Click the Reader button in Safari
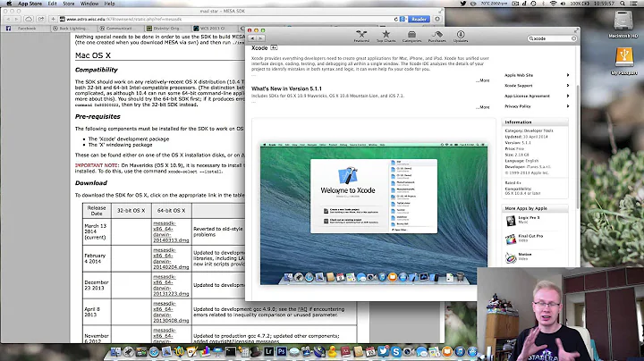Screen dimensions: 644x361 tap(419, 19)
